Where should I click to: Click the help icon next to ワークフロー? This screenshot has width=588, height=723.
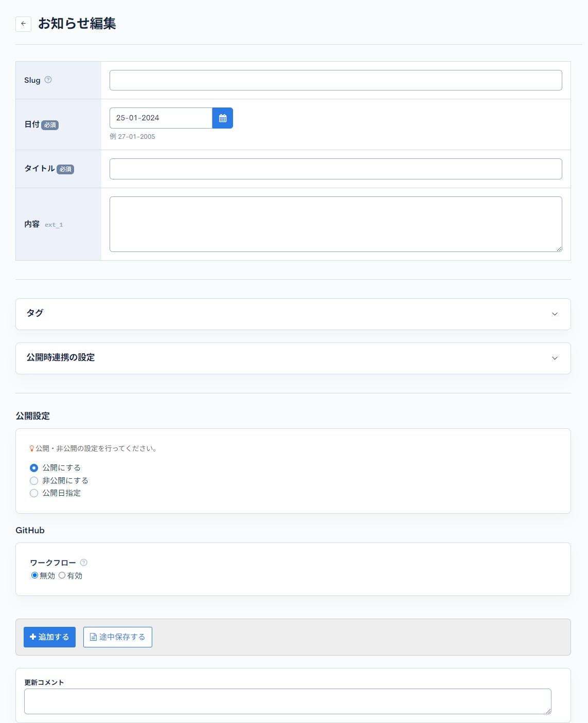click(x=85, y=563)
